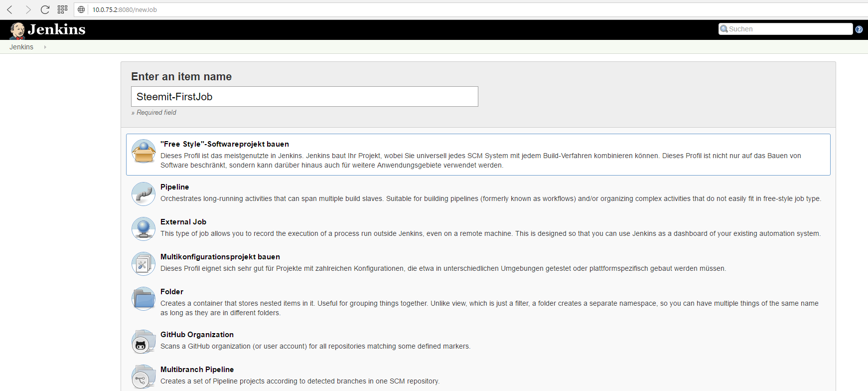Click the Folder description about nested items
Image resolution: width=868 pixels, height=391 pixels.
click(489, 308)
